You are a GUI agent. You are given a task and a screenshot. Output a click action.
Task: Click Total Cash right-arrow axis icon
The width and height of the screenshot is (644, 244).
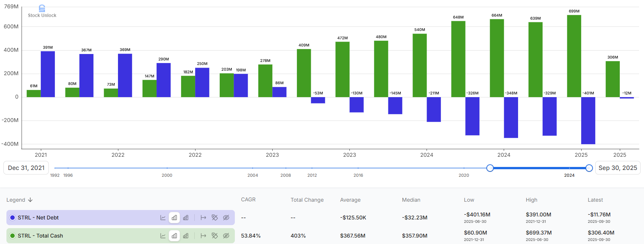pyautogui.click(x=203, y=236)
